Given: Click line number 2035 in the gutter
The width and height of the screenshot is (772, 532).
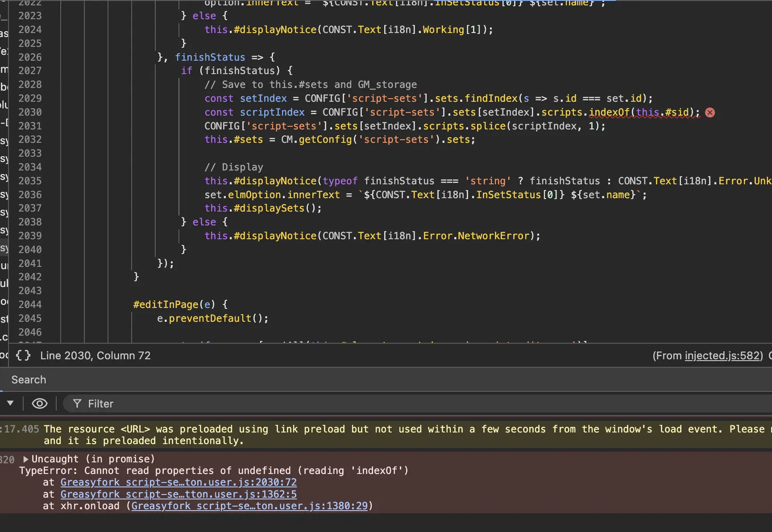Looking at the screenshot, I should (30, 181).
